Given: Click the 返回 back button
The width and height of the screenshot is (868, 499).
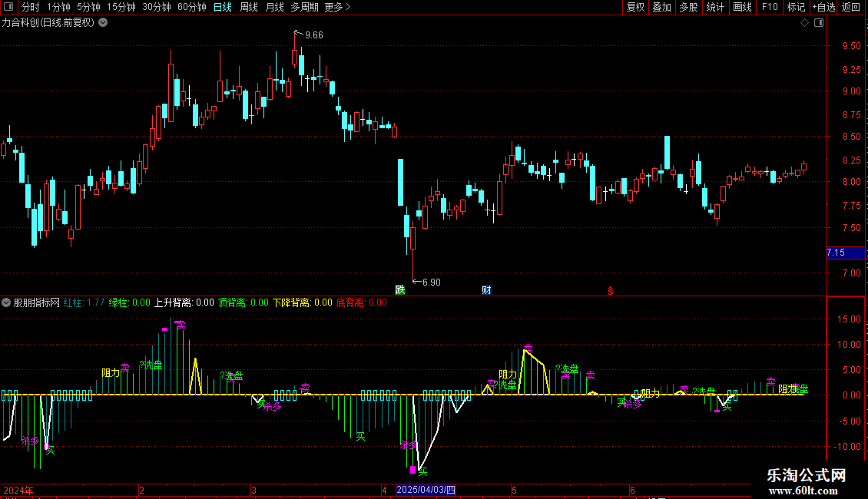Looking at the screenshot, I should coord(851,7).
